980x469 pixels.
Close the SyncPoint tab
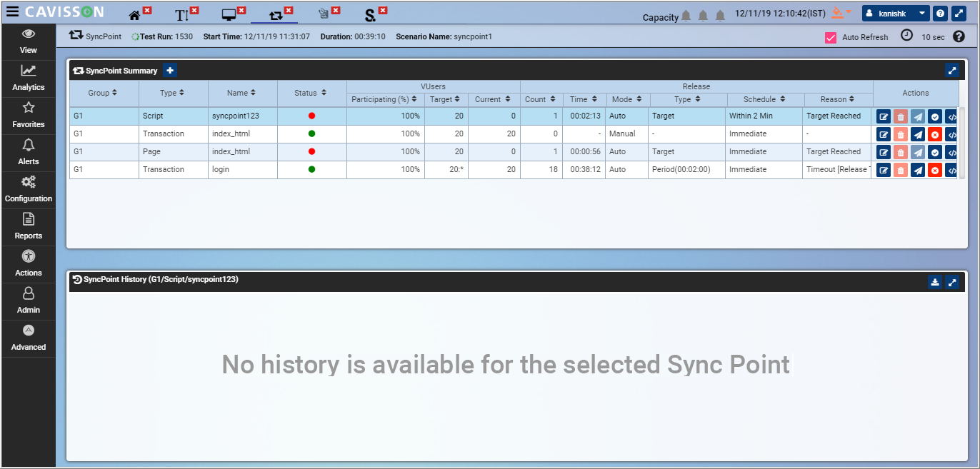tap(289, 11)
